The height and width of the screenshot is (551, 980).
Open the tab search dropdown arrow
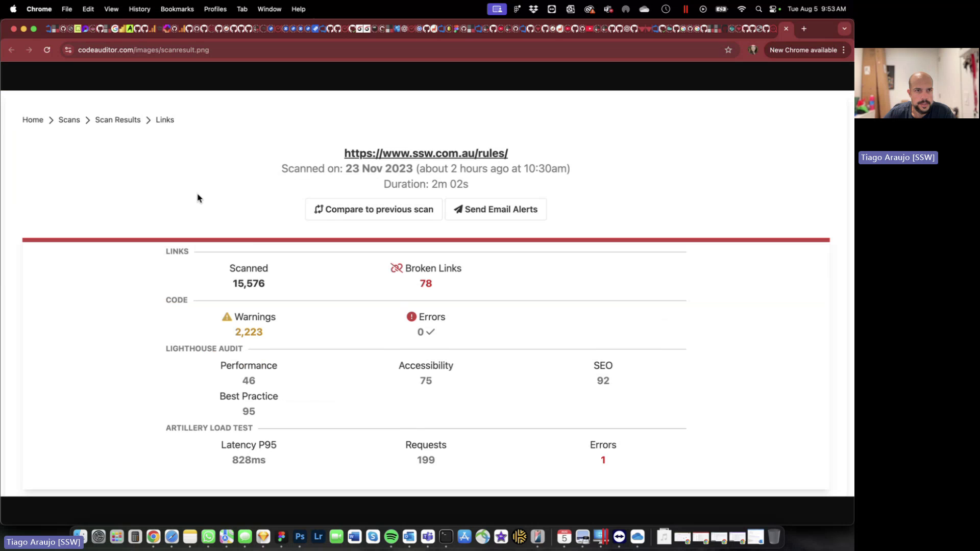845,29
